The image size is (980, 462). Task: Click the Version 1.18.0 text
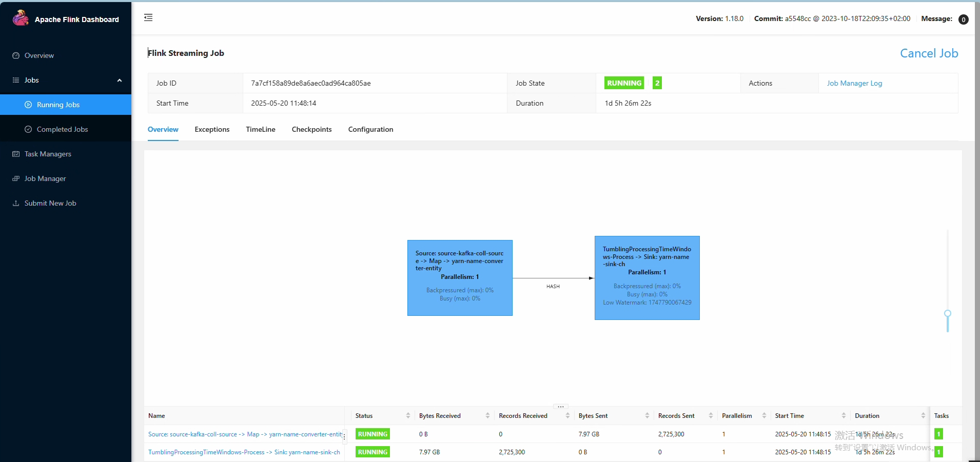(719, 18)
